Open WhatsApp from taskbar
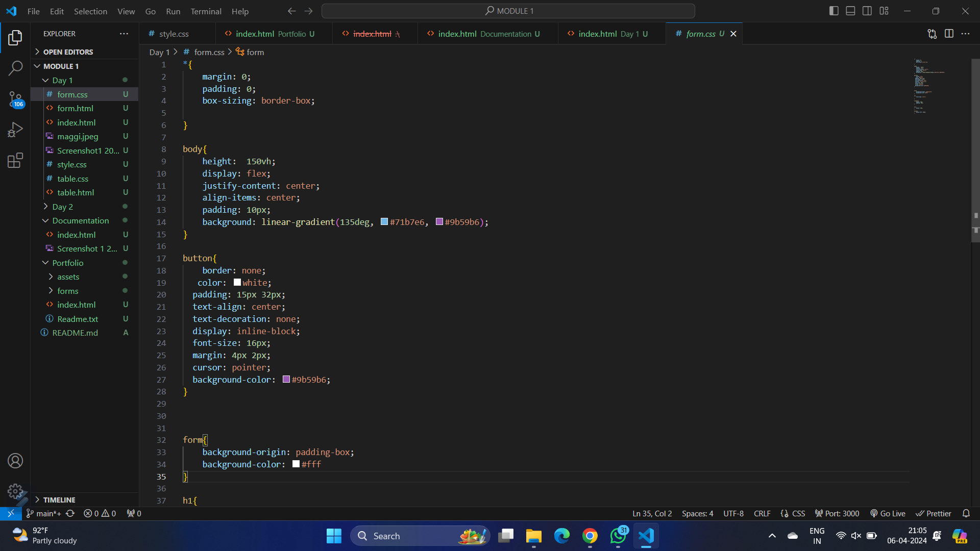The width and height of the screenshot is (980, 551). (618, 536)
